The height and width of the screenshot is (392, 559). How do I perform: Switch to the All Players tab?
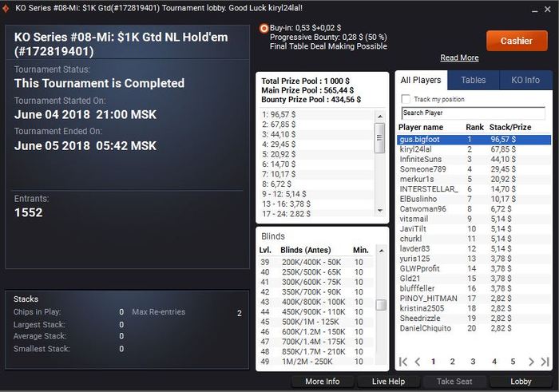(x=421, y=80)
